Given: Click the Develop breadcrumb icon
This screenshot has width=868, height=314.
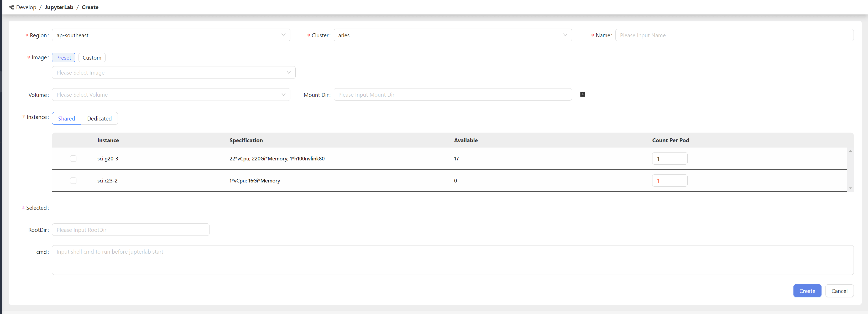Looking at the screenshot, I should click(x=12, y=7).
